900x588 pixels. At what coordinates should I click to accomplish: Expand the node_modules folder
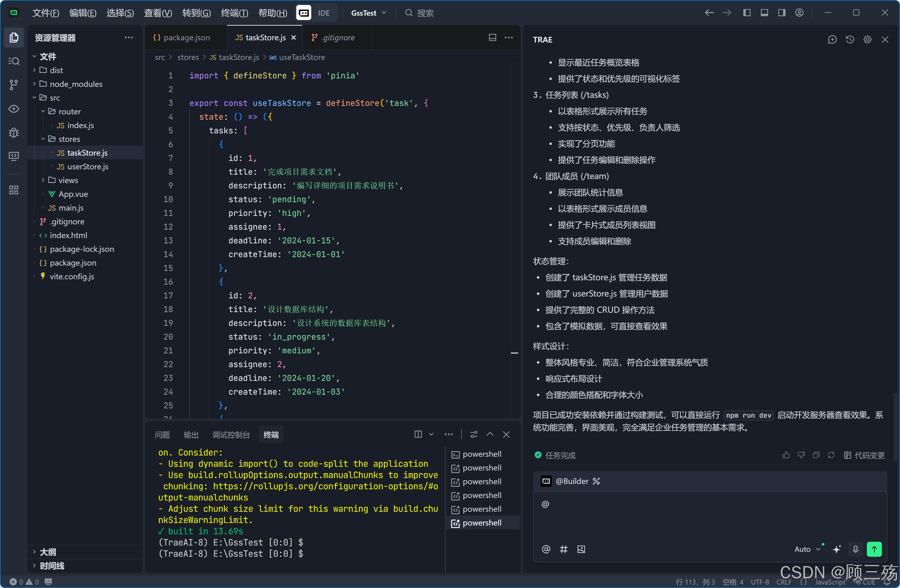coord(76,84)
